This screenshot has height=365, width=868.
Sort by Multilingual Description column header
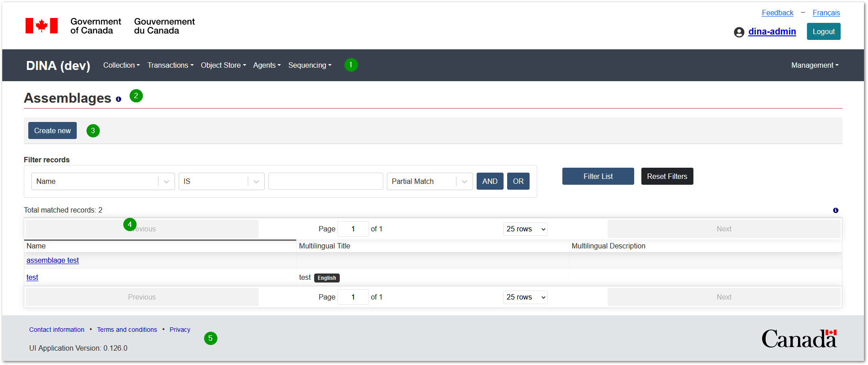coord(706,246)
